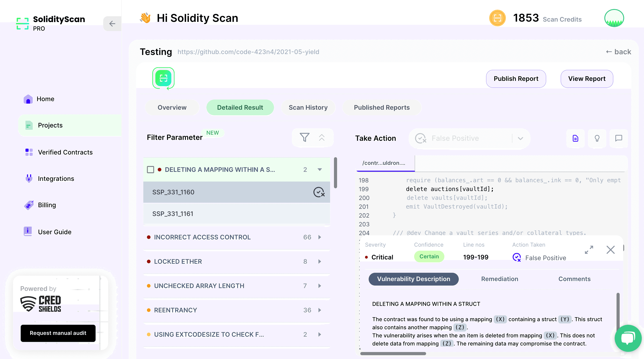Click false positive icon on SSP_331_1160
This screenshot has width=644, height=359.
coord(319,192)
